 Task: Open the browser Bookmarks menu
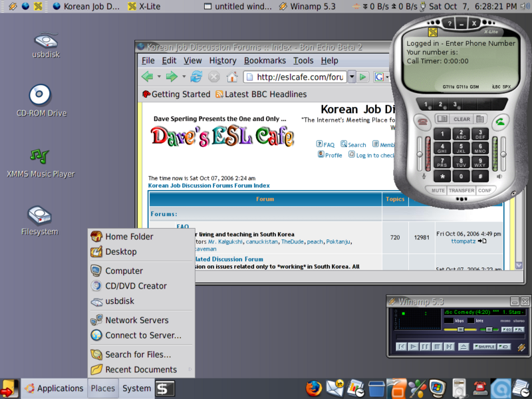265,61
